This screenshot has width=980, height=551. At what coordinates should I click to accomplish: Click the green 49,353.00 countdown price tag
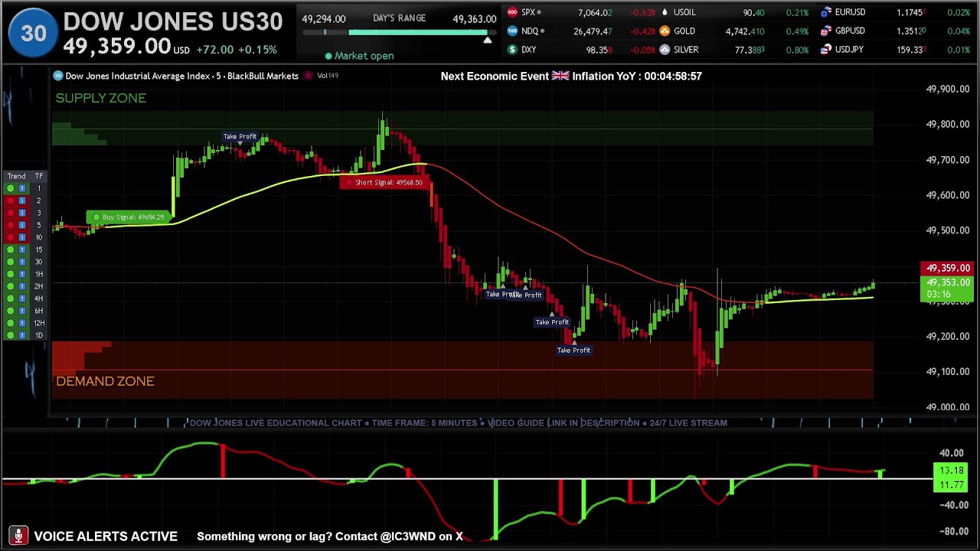(947, 289)
